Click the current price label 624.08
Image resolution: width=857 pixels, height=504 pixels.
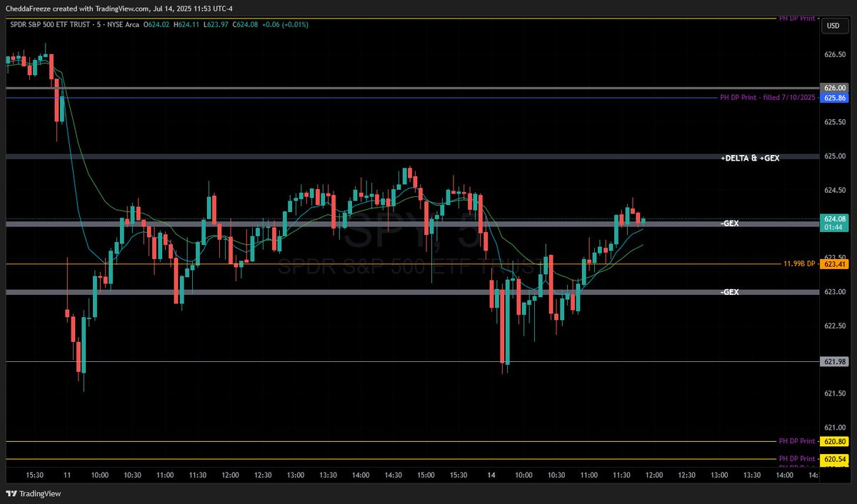[835, 219]
